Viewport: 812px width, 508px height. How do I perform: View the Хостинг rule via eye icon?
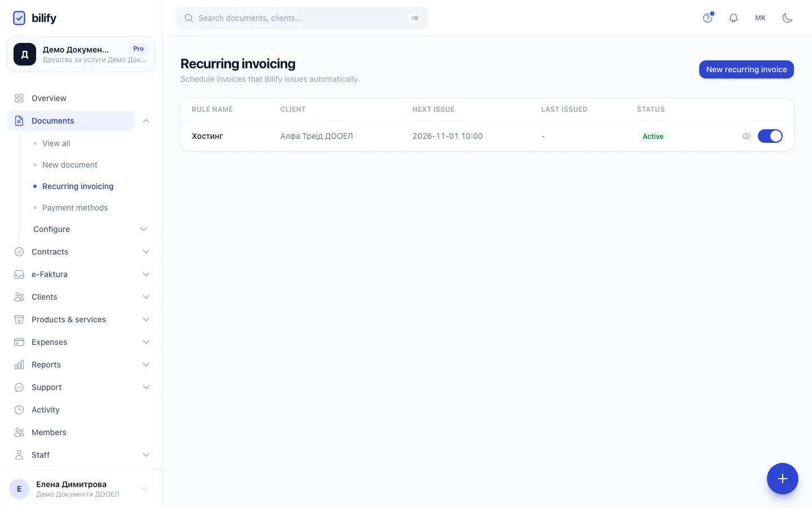pyautogui.click(x=747, y=136)
